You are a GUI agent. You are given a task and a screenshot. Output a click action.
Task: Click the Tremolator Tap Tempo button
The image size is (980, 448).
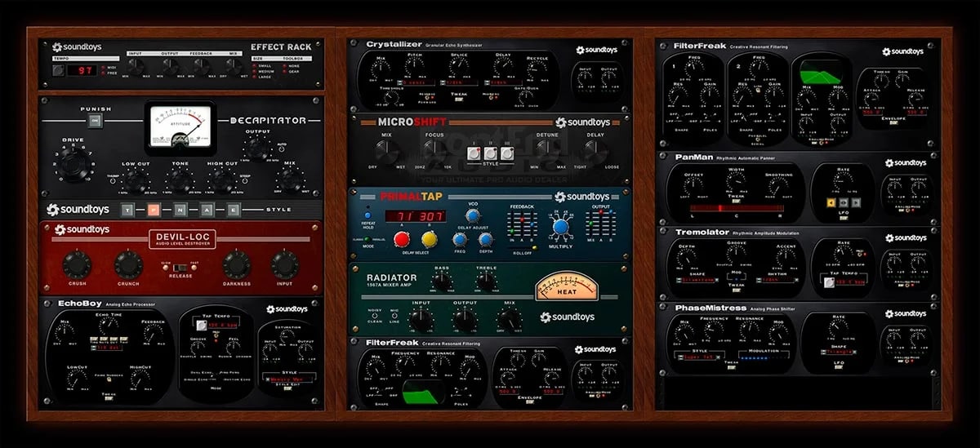pos(829,282)
